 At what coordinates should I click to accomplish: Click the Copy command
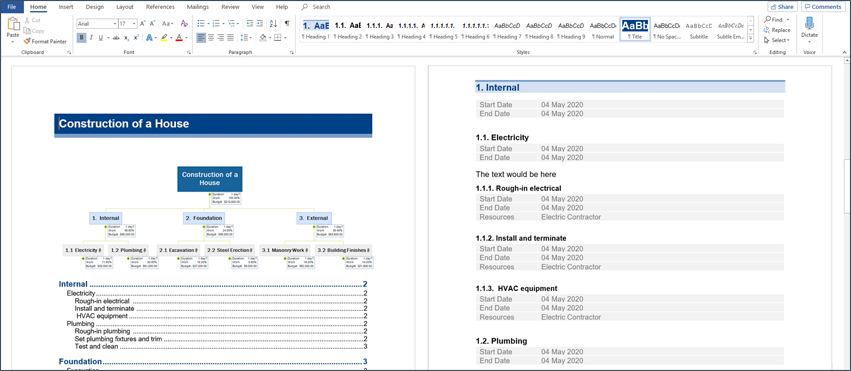tap(34, 31)
